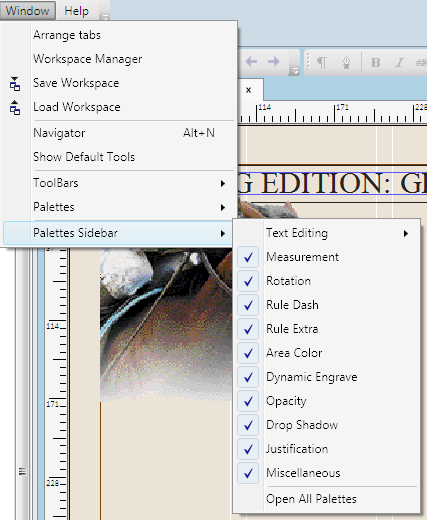Expand the ToolBars submenu
The height and width of the screenshot is (520, 427).
click(119, 183)
